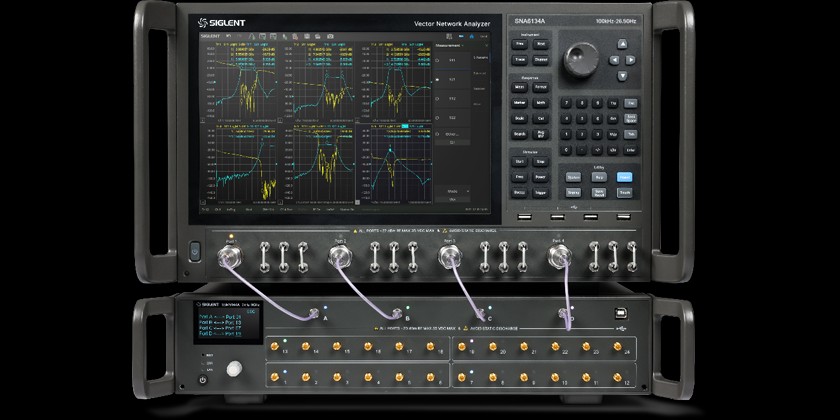Push the Display utility key
Viewport: 840px width, 420px height.
pyautogui.click(x=573, y=192)
